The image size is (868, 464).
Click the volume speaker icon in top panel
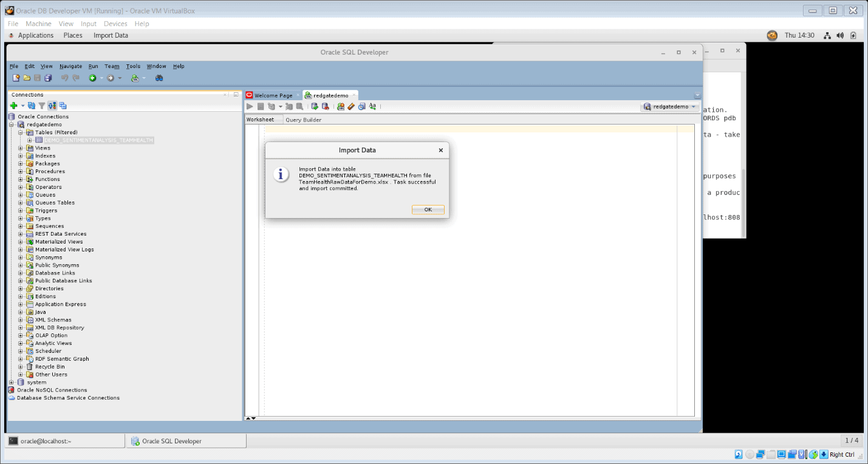click(840, 35)
